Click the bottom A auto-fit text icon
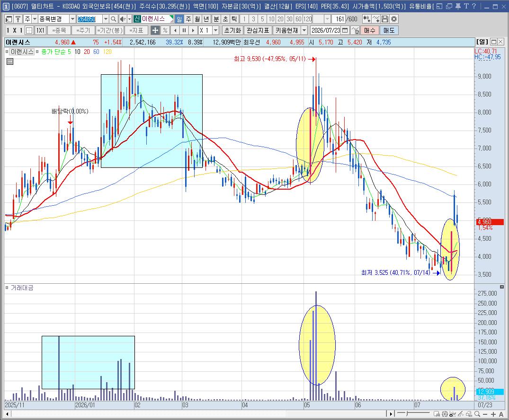Viewport: 509px width, 420px height. point(501,414)
